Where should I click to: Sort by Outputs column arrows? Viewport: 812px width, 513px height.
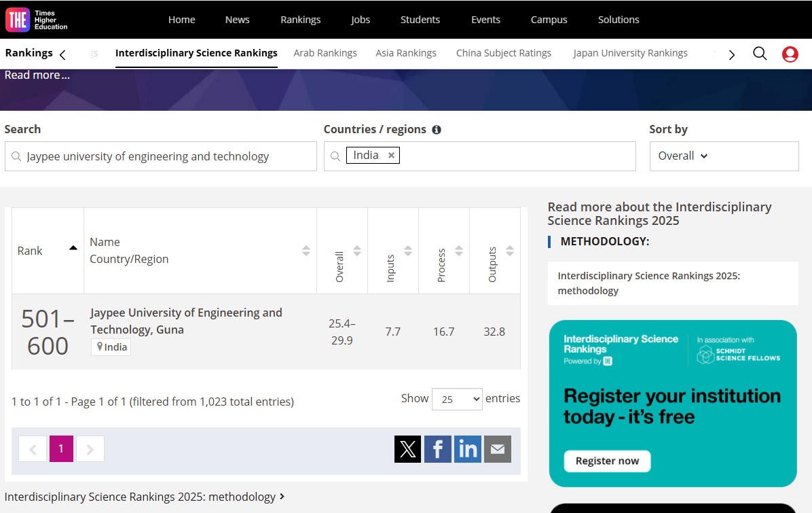tap(510, 251)
